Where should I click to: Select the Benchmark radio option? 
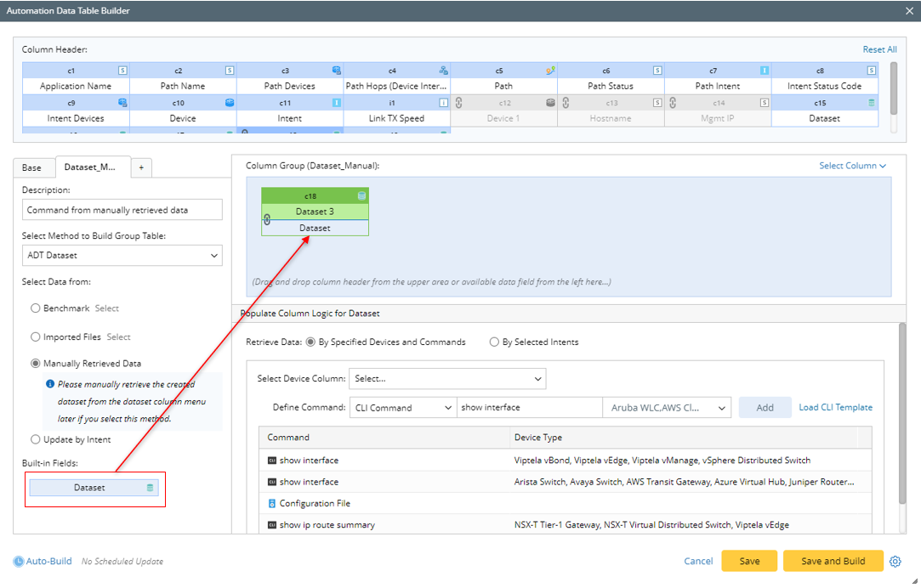[x=36, y=308]
